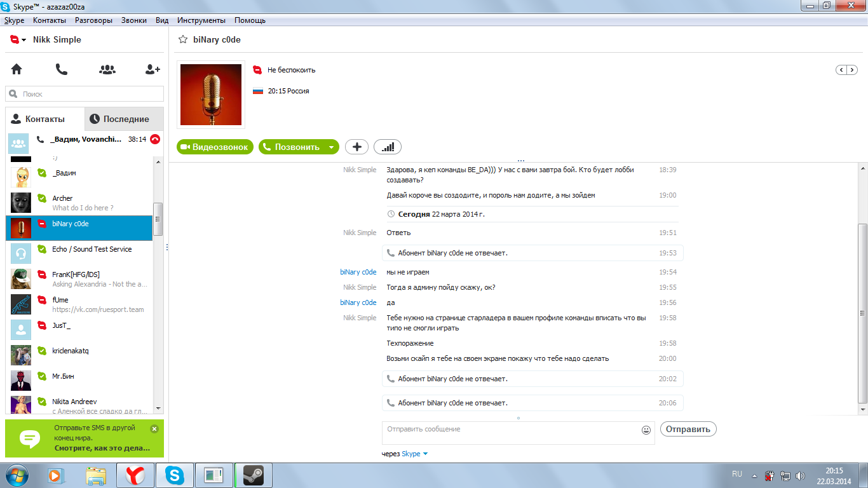Click the volume icon in system tray
The height and width of the screenshot is (488, 868).
coord(801,475)
